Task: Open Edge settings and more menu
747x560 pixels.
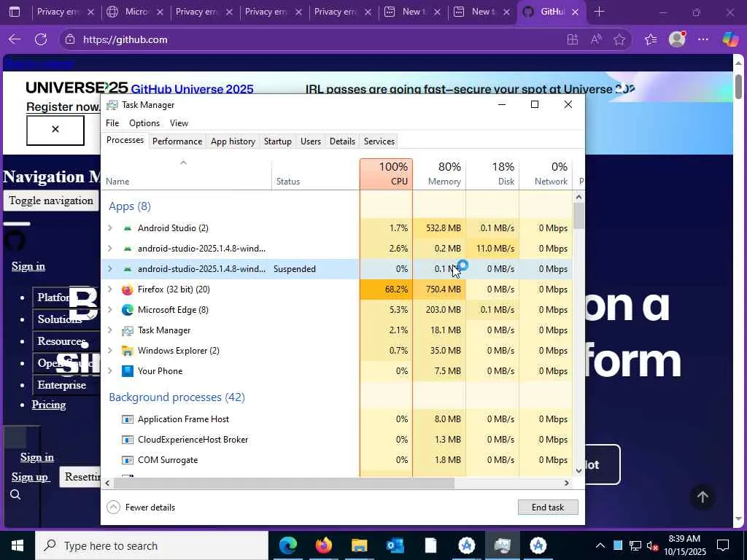Action: [x=703, y=39]
